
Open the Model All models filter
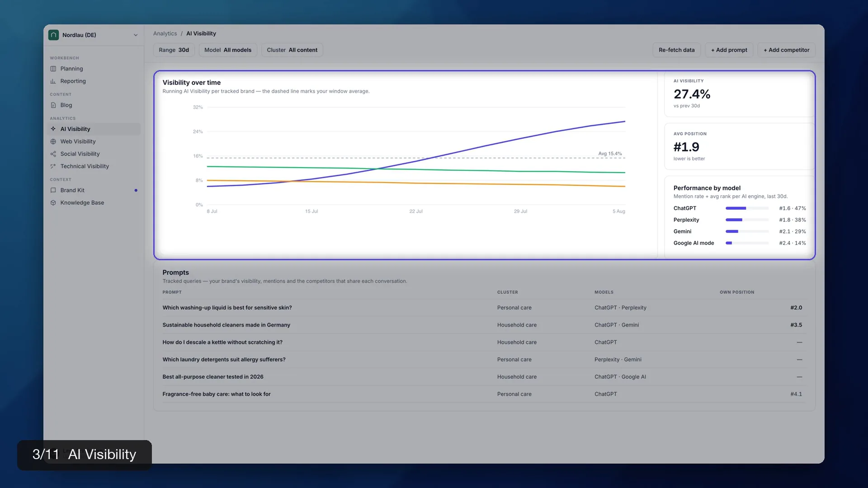pos(228,50)
